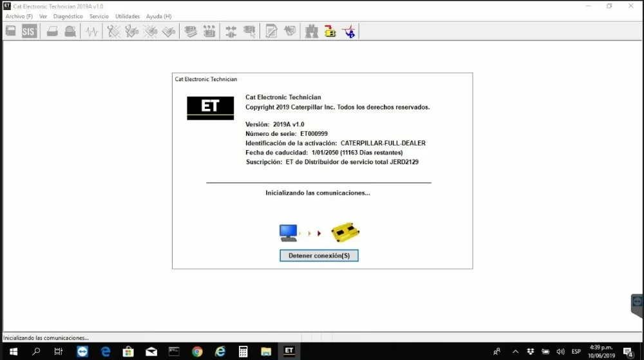The image size is (644, 360).
Task: Click the status bar 'Inicializando las comunicaciones...' text
Action: (x=46, y=338)
